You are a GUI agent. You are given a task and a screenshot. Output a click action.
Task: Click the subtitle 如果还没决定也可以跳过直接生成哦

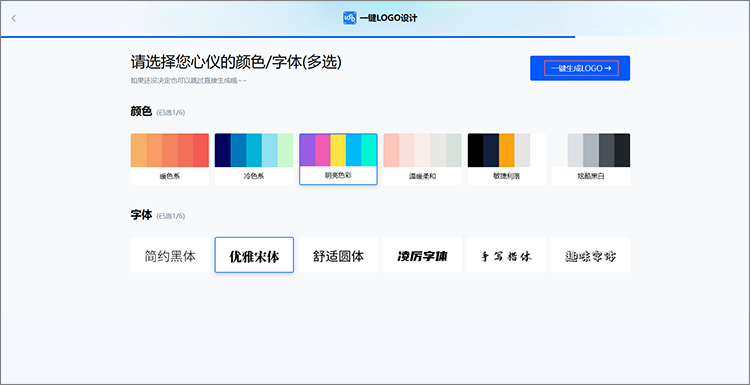pyautogui.click(x=188, y=81)
